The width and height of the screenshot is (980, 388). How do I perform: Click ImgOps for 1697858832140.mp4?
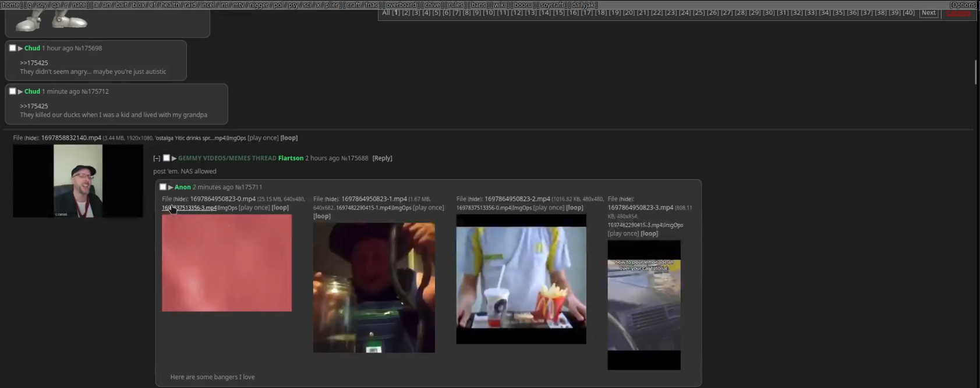[x=236, y=138]
